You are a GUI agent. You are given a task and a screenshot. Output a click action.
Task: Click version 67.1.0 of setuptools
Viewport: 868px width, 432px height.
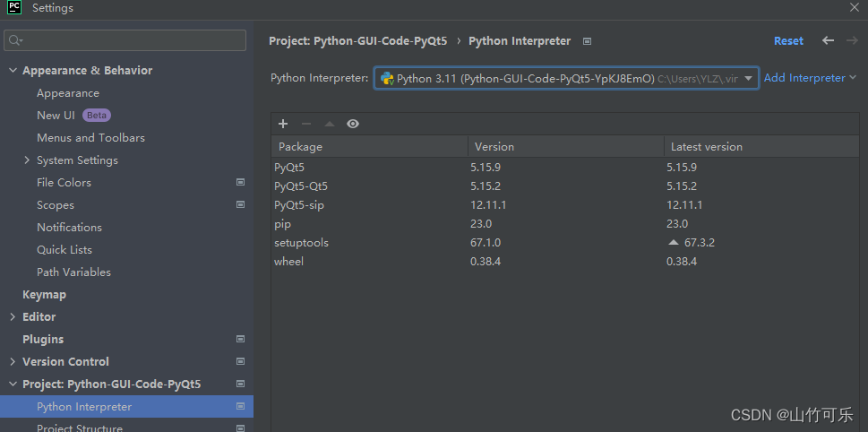[x=486, y=243]
